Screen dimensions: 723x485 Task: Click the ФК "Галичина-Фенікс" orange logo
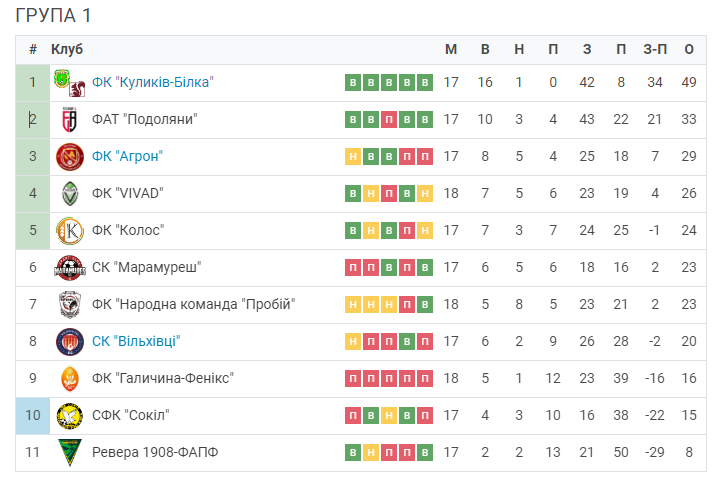pyautogui.click(x=70, y=379)
